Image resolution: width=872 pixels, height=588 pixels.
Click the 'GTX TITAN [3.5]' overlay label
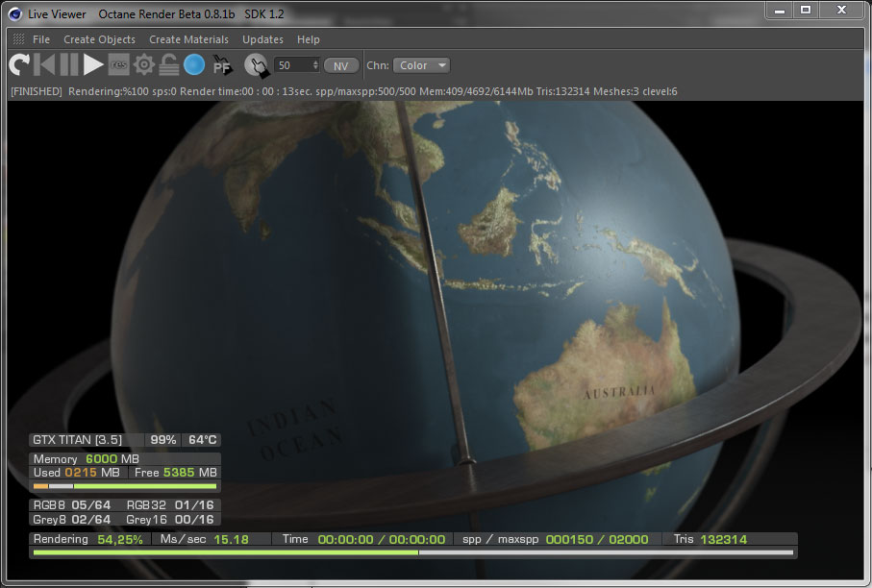(77, 440)
